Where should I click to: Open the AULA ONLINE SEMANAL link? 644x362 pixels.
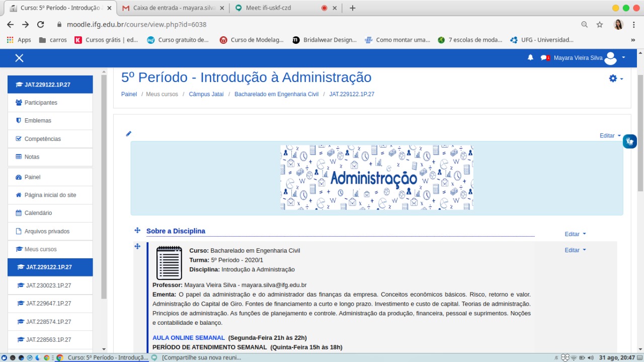coord(188,338)
